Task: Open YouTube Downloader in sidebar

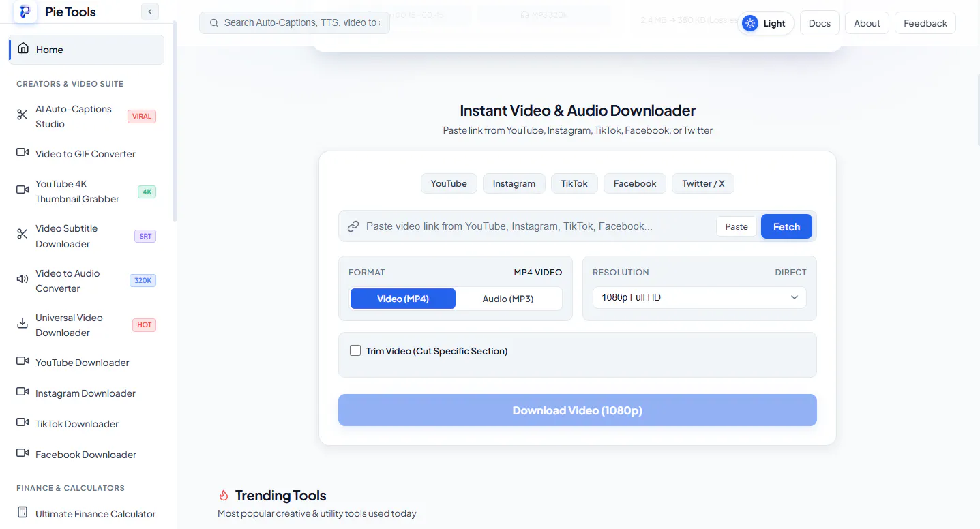Action: (87, 363)
